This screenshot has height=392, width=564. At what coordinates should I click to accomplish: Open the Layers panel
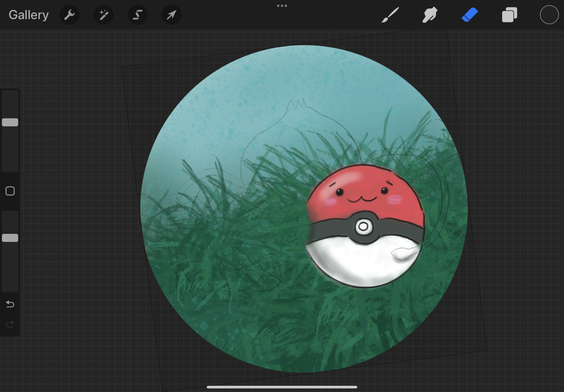click(x=509, y=15)
